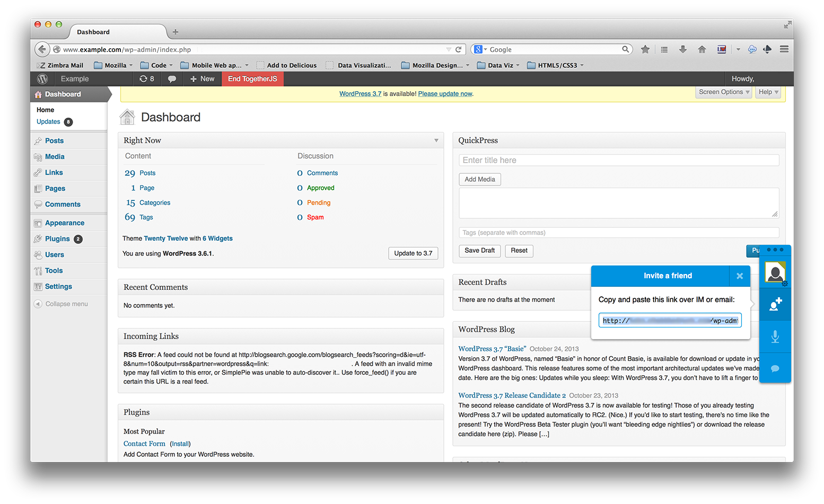Open the Data Viz bookmarks folder
Screen dimensions: 824x504
[498, 65]
